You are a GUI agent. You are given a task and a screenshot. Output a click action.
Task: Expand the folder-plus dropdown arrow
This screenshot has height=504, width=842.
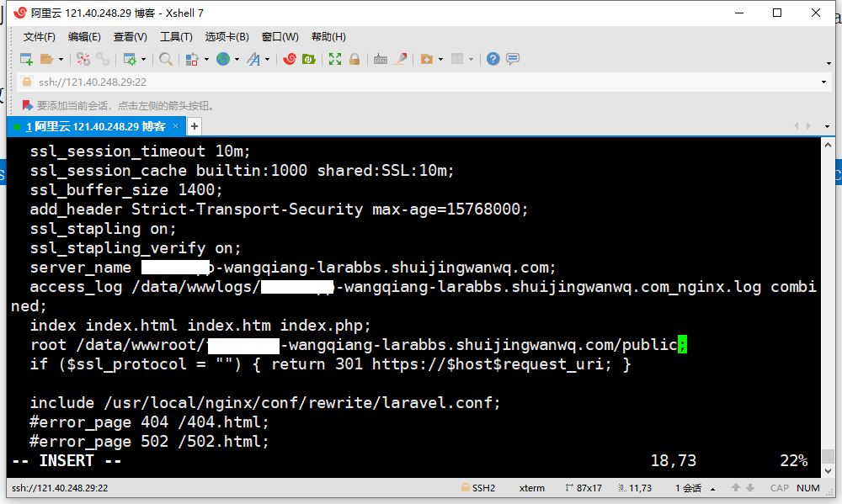point(441,59)
